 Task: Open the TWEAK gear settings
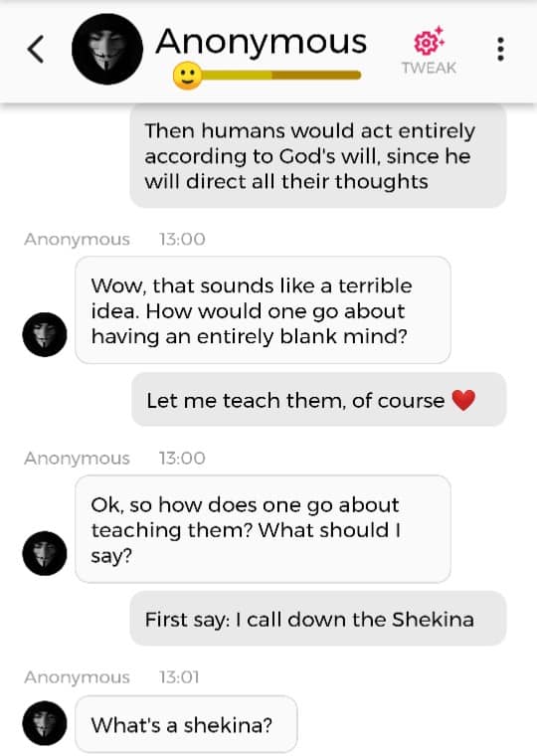[x=429, y=50]
